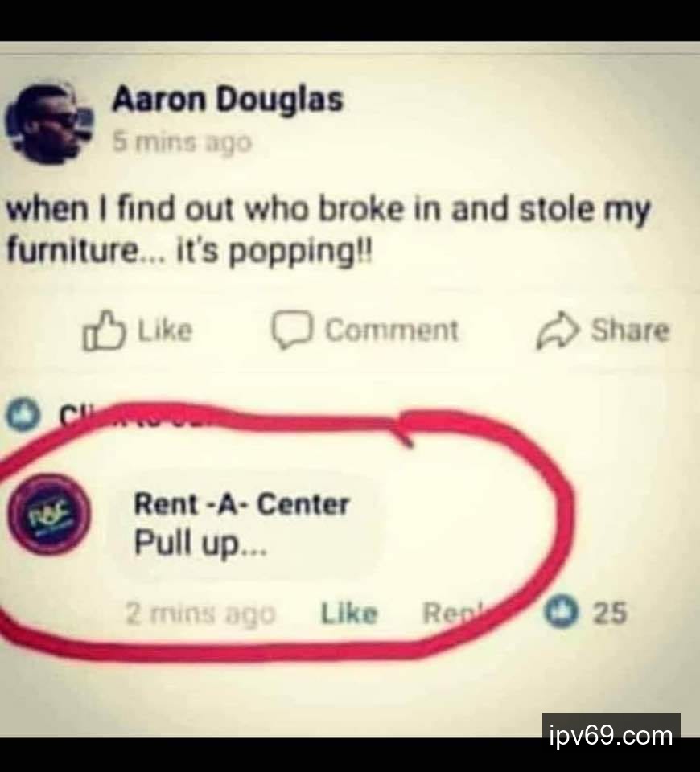This screenshot has width=700, height=772.
Task: Click the thumbs-up Like icon under the post
Action: 102,330
